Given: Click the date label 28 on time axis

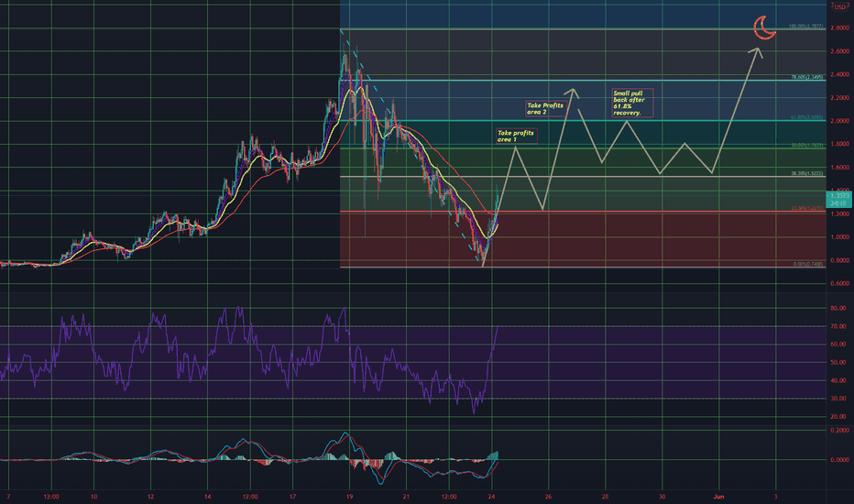Looking at the screenshot, I should pyautogui.click(x=605, y=497).
